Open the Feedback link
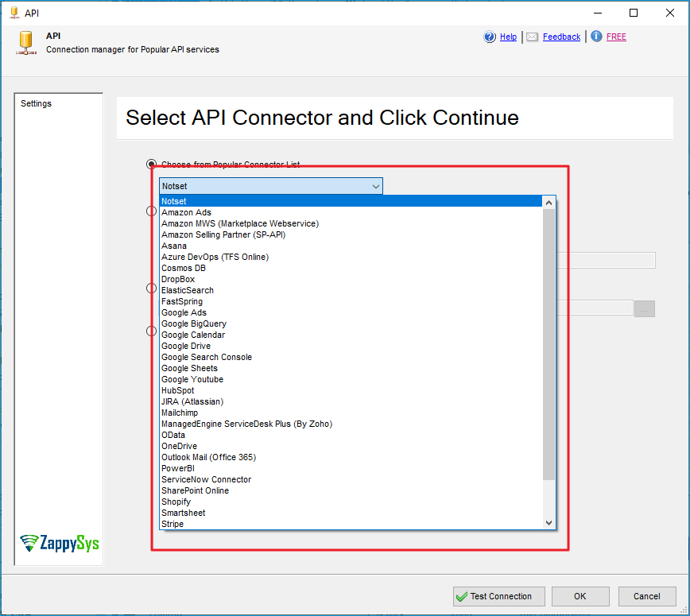690x616 pixels. pos(561,37)
